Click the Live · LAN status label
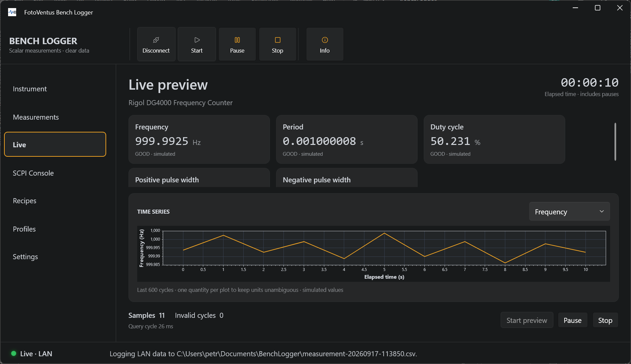The width and height of the screenshot is (631, 364). 36,354
